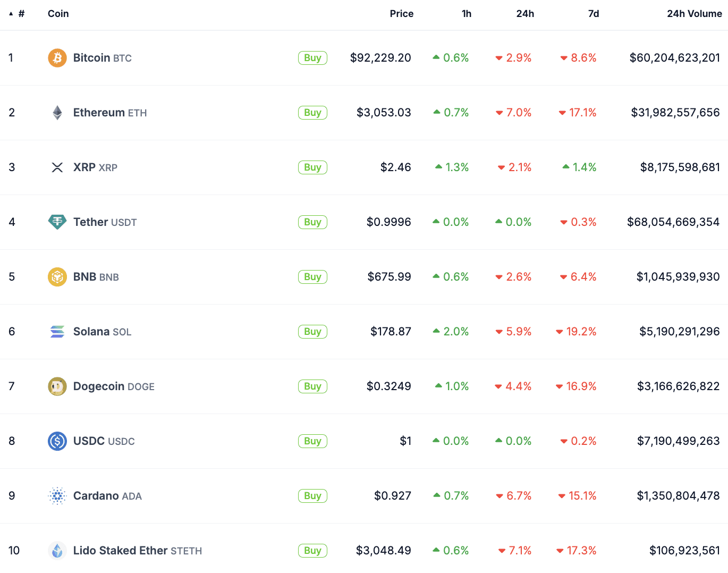Open the Ethereum coin name link
728x573 pixels.
(100, 112)
